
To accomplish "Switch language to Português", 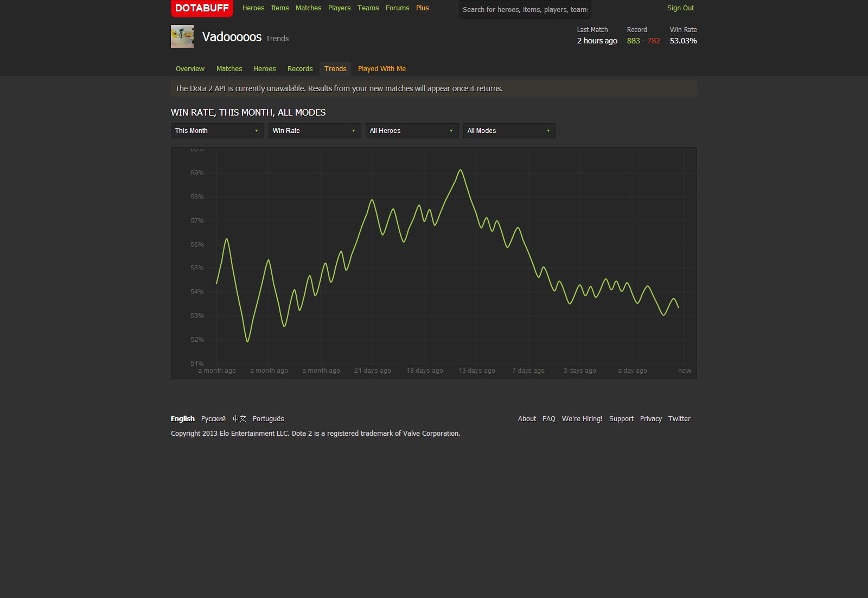I will 269,419.
